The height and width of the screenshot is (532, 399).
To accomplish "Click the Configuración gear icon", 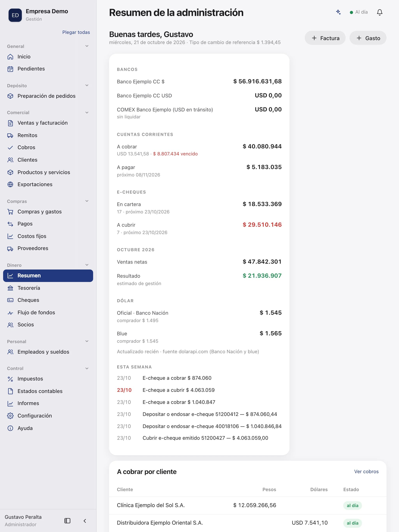I will click(10, 416).
